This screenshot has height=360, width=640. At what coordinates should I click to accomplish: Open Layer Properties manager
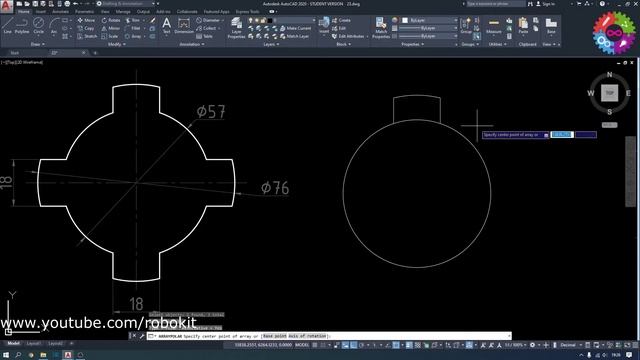pyautogui.click(x=236, y=28)
